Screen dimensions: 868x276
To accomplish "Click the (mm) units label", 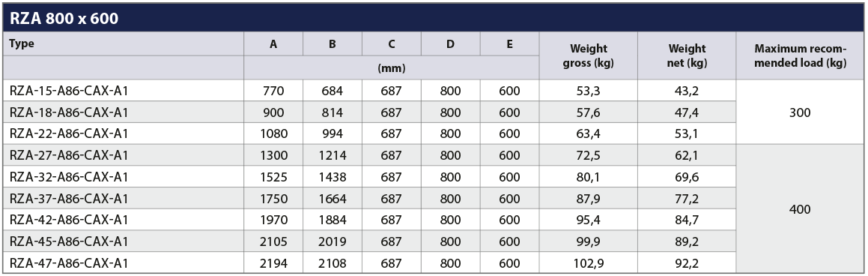I will pyautogui.click(x=392, y=68).
